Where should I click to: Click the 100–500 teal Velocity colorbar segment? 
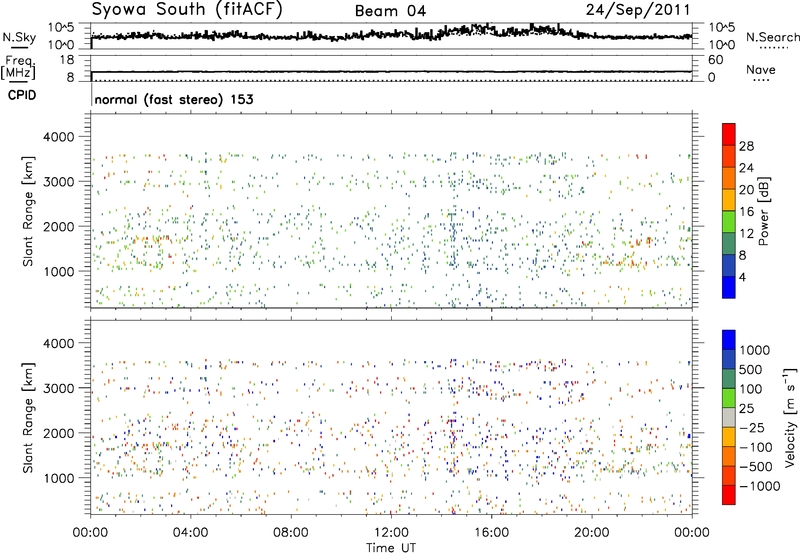(x=729, y=379)
